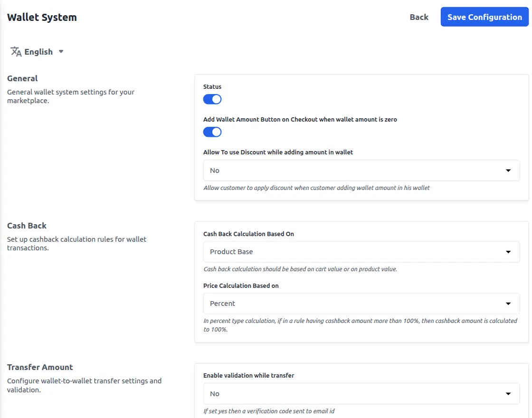532x418 pixels.
Task: Click the General section heading
Action: point(22,78)
